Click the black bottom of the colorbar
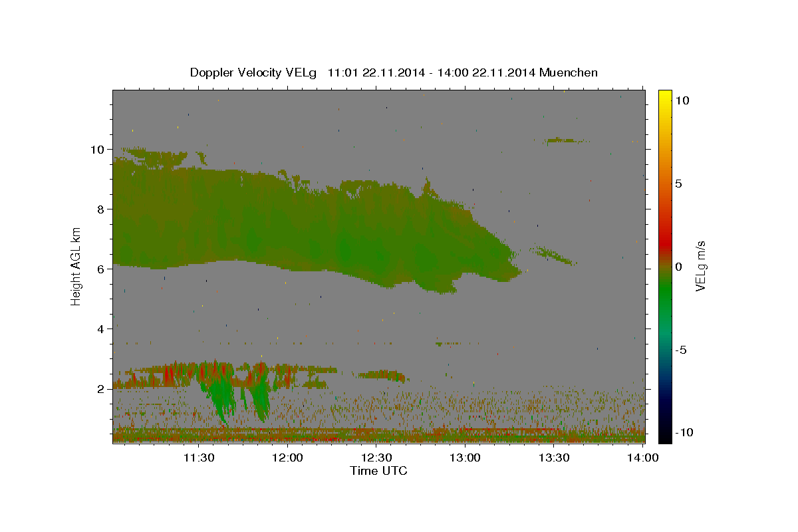Image resolution: width=798 pixels, height=532 pixels. pyautogui.click(x=665, y=436)
